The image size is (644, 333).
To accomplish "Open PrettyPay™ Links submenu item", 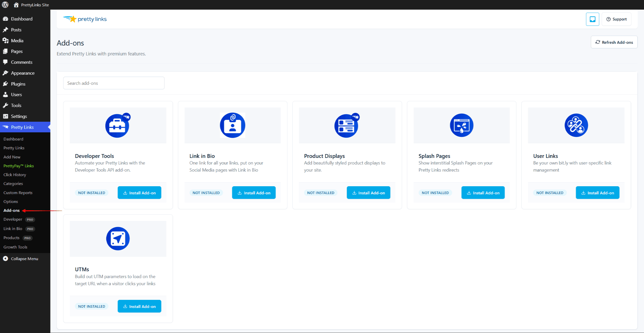I will (18, 166).
